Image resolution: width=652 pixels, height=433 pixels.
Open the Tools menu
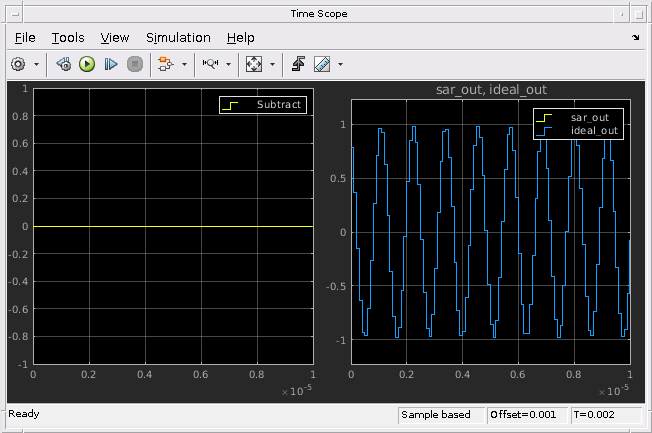68,38
